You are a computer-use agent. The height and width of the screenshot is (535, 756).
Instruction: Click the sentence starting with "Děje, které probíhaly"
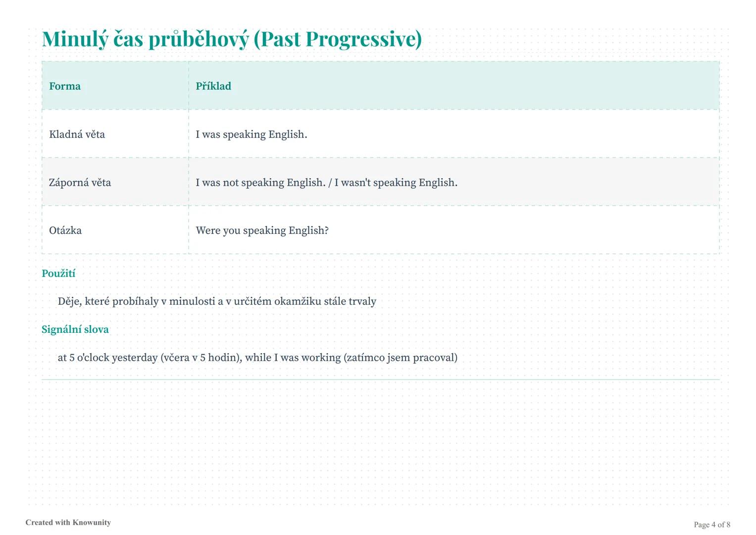pyautogui.click(x=217, y=301)
